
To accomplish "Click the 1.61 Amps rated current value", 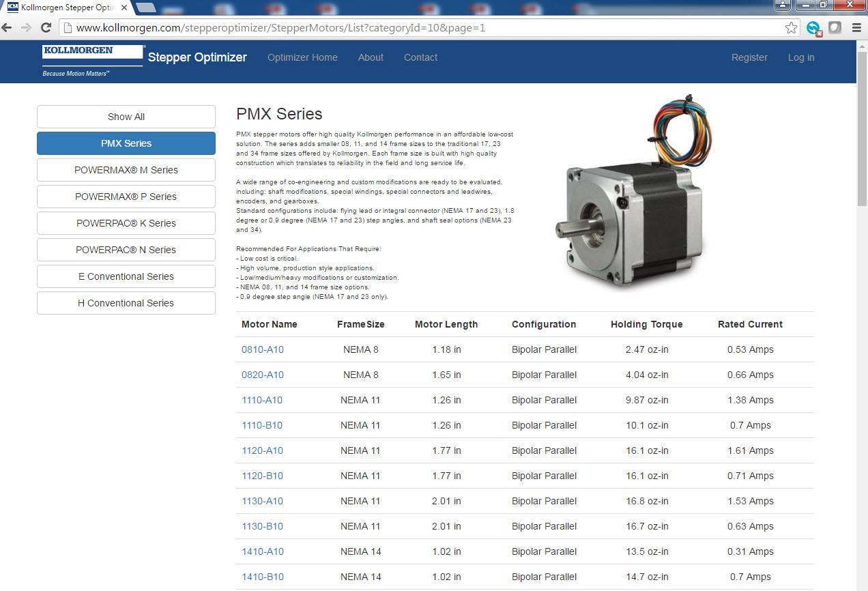I will pyautogui.click(x=751, y=450).
